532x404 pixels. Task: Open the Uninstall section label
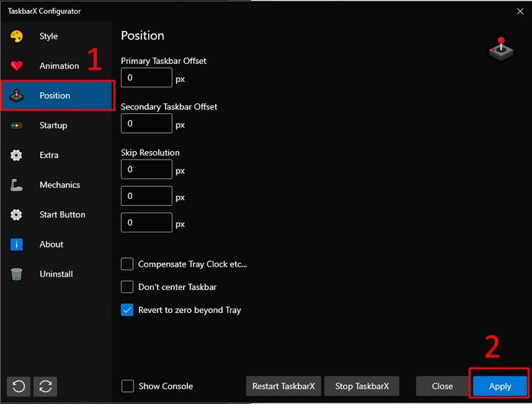[x=56, y=274]
